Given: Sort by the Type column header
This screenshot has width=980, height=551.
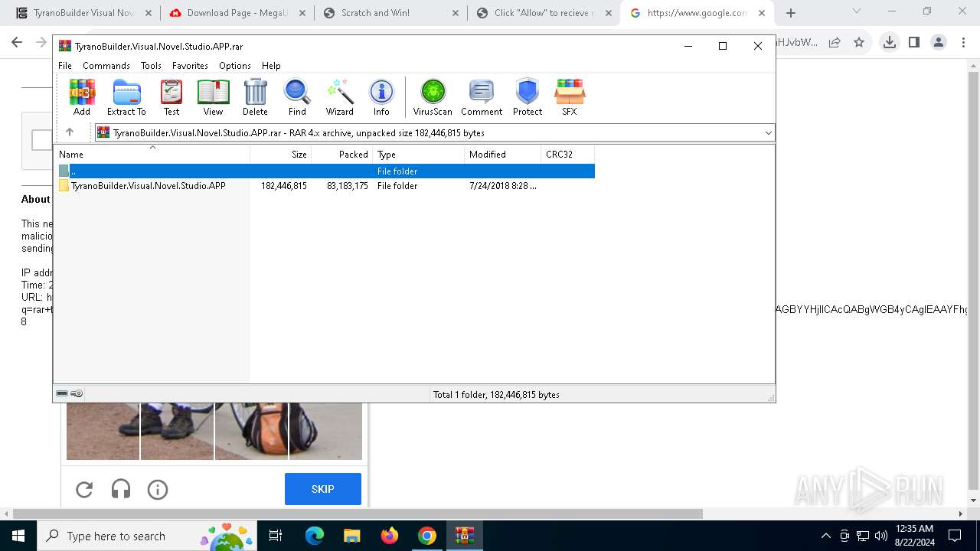Looking at the screenshot, I should [x=419, y=155].
